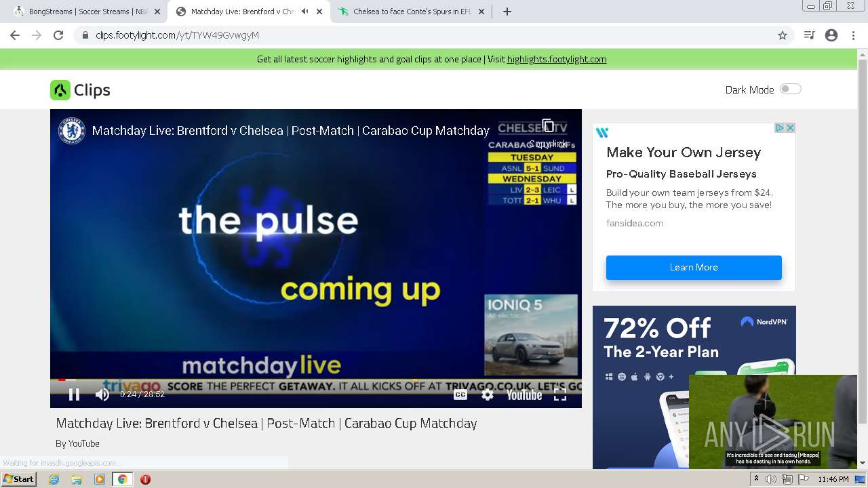Open the AdChoices info icon
868x488 pixels.
780,127
